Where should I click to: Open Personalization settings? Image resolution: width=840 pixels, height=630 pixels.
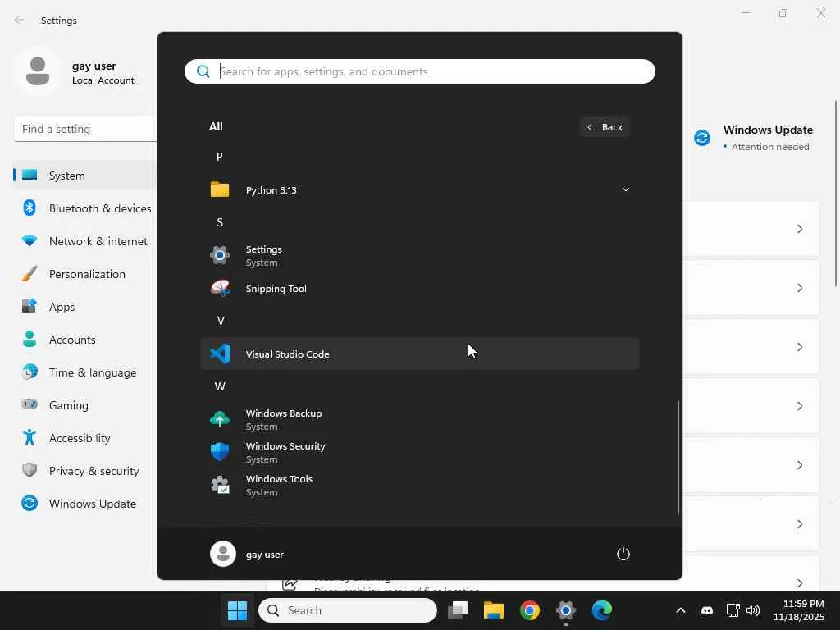pyautogui.click(x=85, y=274)
